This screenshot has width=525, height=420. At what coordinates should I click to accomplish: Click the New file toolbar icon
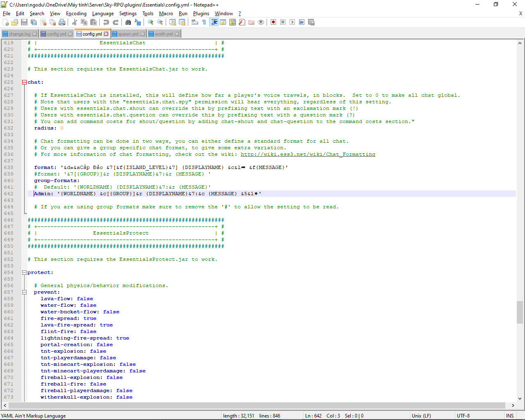coord(5,22)
